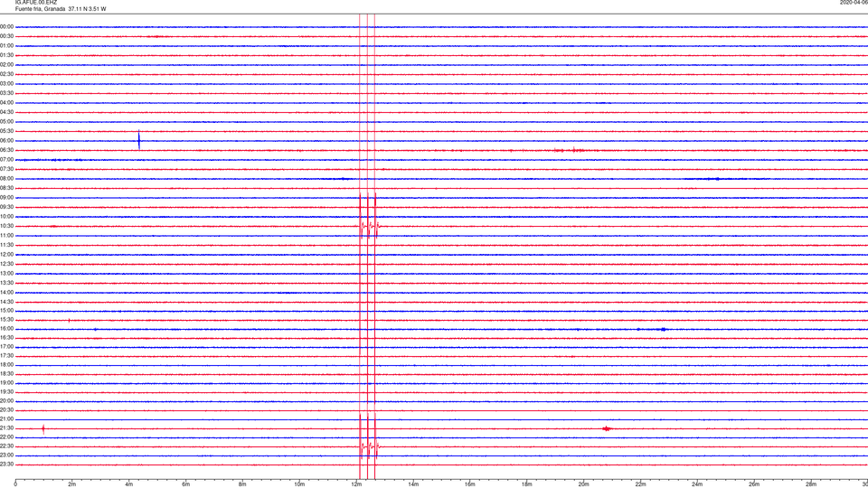The image size is (868, 488).
Task: Click the 'Fuente fria, Granada' location text
Action: click(x=40, y=9)
